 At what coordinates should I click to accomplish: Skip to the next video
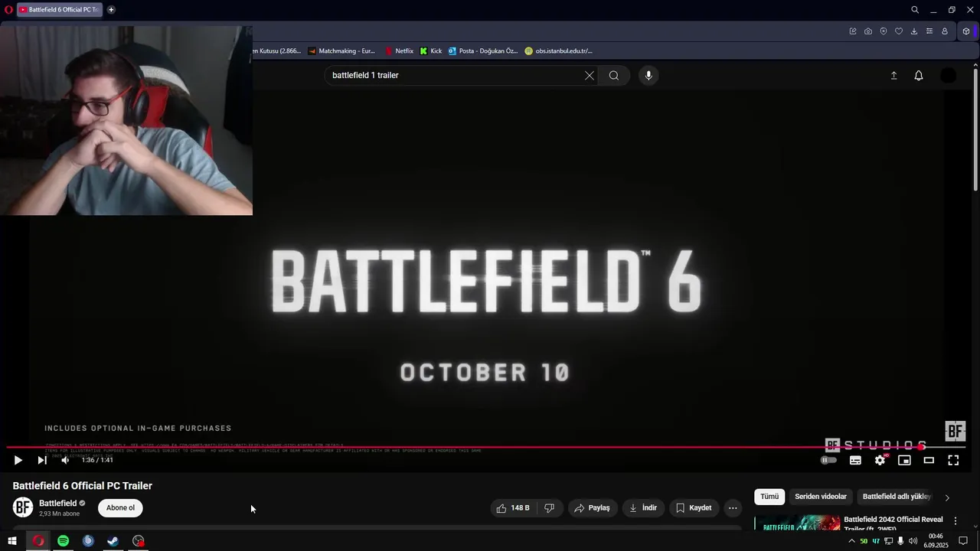coord(42,460)
